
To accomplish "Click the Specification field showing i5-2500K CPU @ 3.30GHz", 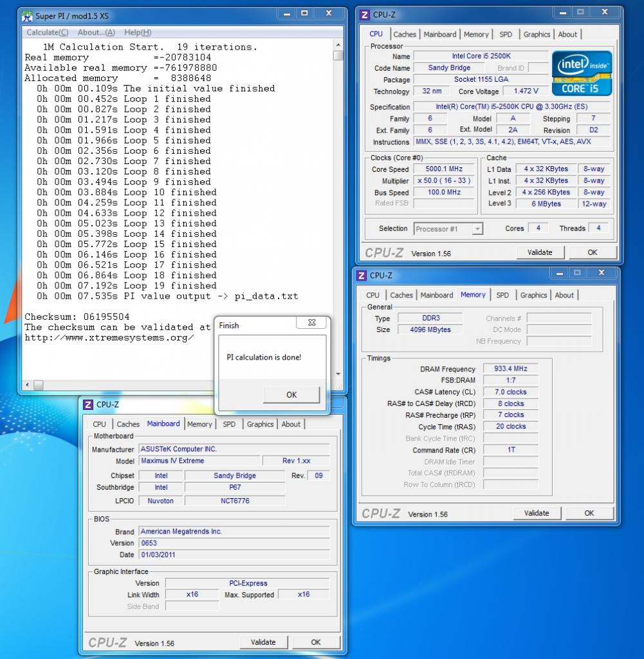I will (x=511, y=107).
